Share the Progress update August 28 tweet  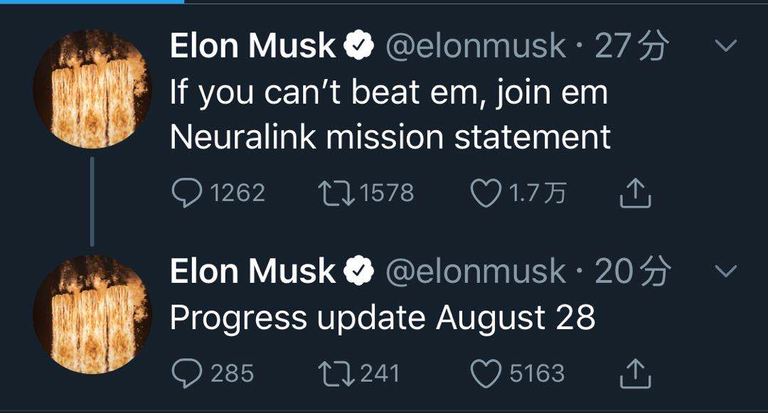tap(635, 375)
